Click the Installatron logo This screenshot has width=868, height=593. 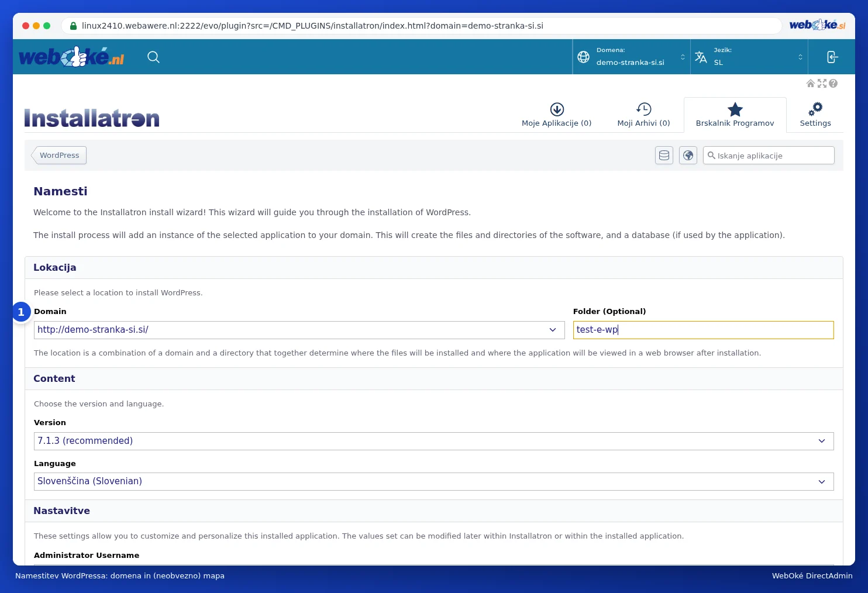[92, 118]
